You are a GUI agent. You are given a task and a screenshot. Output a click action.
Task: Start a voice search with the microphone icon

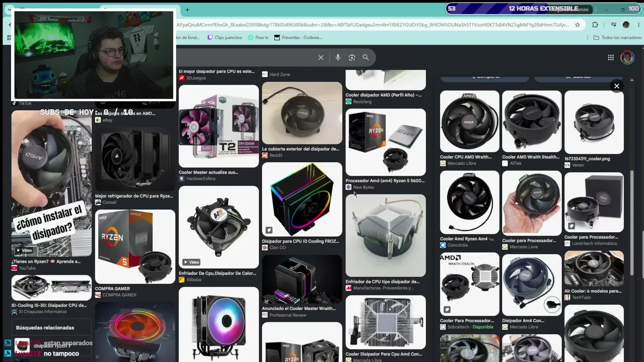pyautogui.click(x=338, y=57)
